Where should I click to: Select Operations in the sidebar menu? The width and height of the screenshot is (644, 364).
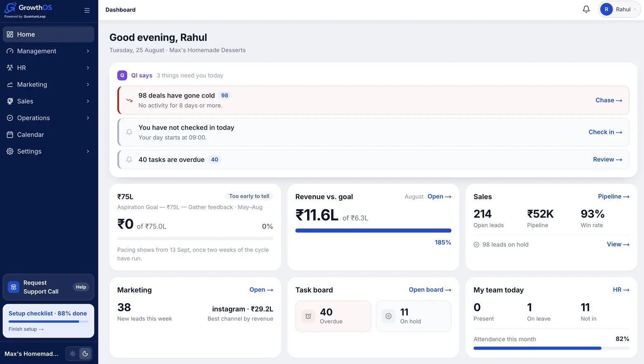point(48,118)
